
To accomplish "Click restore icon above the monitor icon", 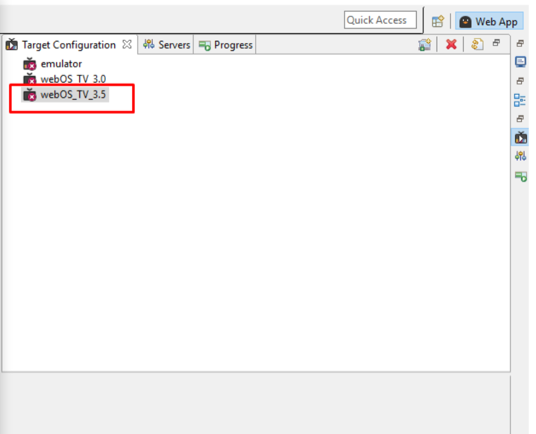I will pos(520,43).
